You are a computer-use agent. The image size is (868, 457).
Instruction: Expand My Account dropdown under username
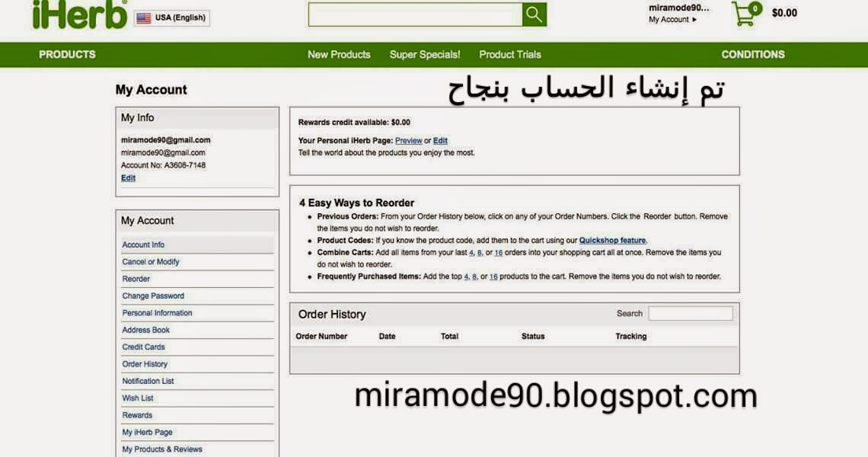(x=672, y=19)
